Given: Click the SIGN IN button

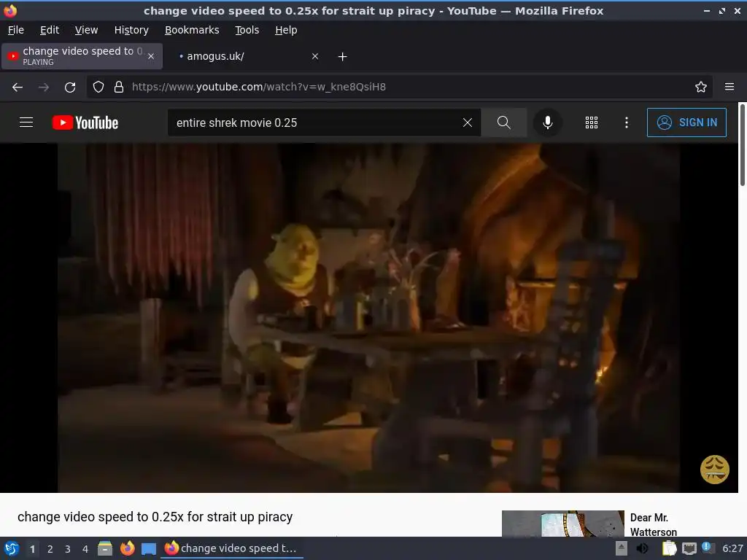Looking at the screenshot, I should (686, 122).
